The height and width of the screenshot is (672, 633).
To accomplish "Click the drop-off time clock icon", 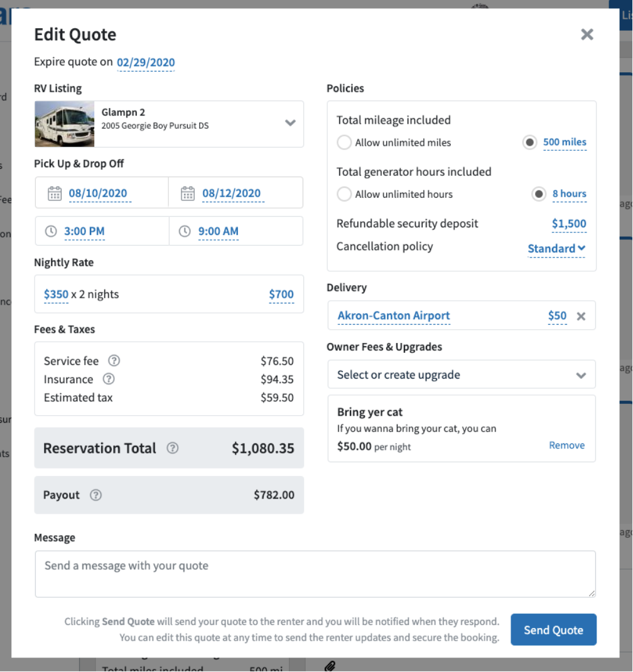I will pos(184,231).
